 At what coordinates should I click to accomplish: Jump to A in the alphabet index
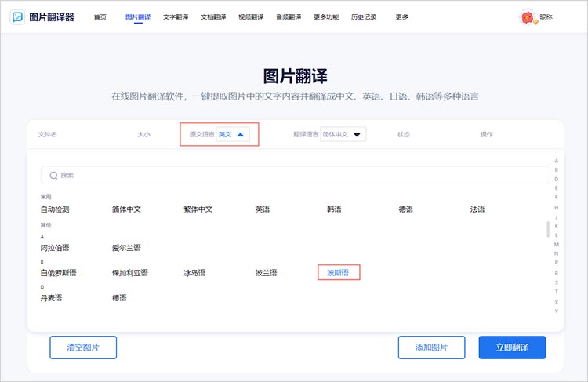click(557, 161)
